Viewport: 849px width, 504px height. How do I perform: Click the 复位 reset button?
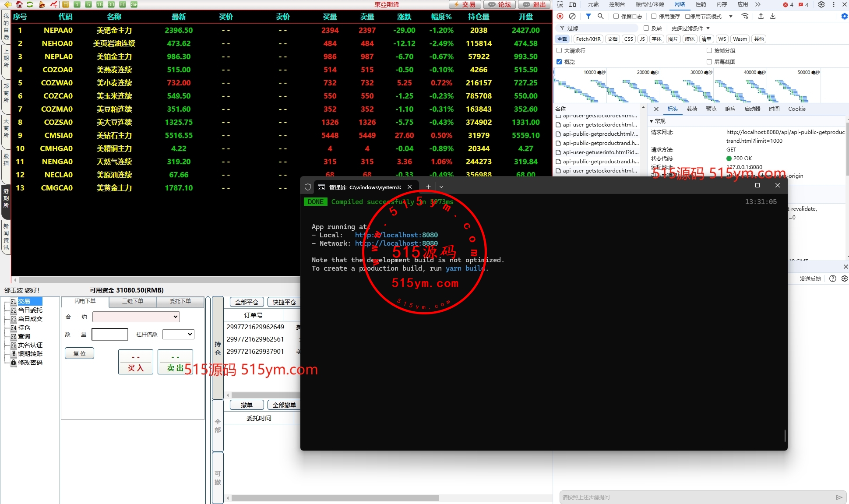(x=79, y=353)
